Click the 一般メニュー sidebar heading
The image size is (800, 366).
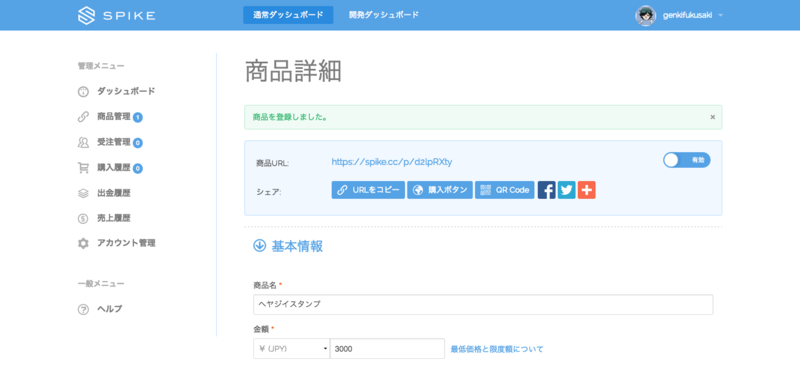pyautogui.click(x=101, y=283)
